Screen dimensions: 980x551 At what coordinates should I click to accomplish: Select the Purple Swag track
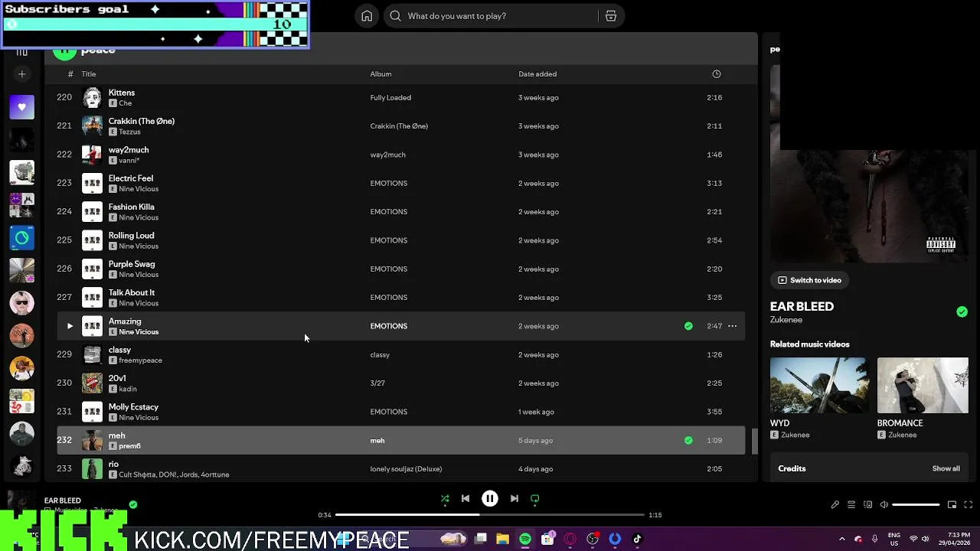400,269
